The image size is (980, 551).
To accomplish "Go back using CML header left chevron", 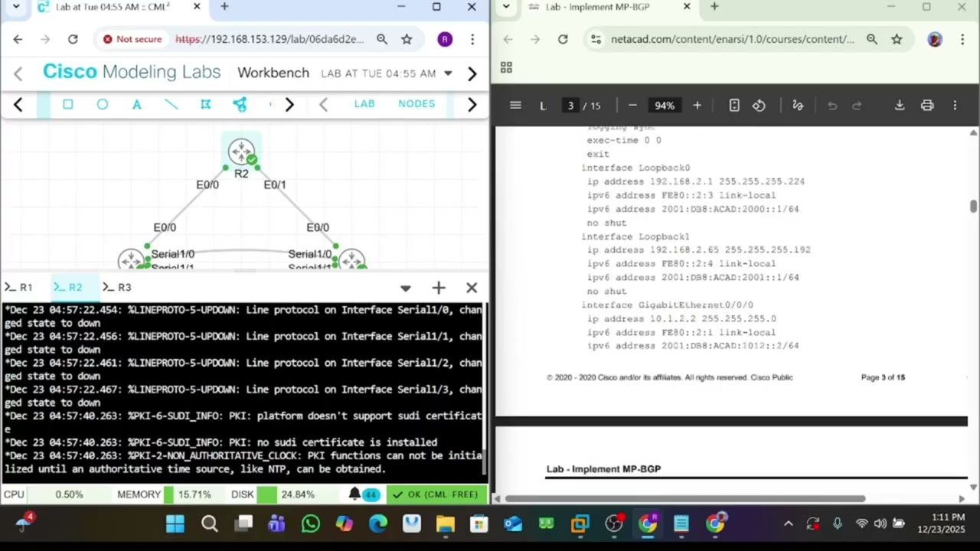I will (18, 73).
